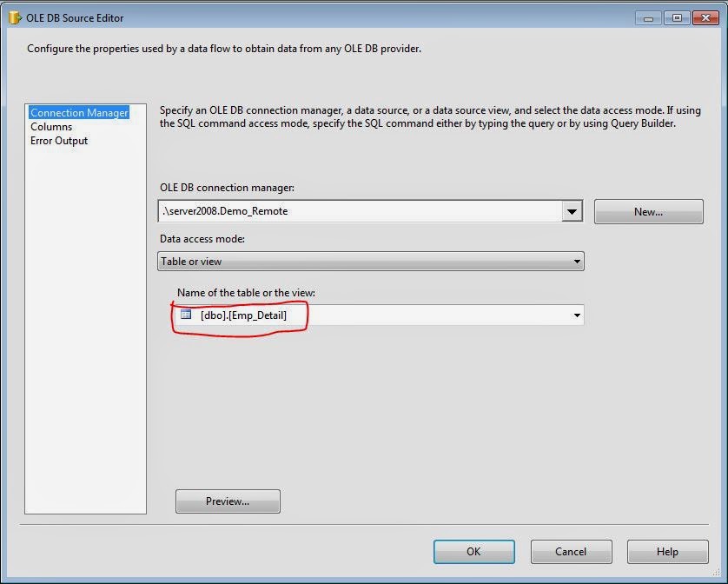Expand the table or view name dropdown arrow
This screenshot has height=584, width=728.
point(577,315)
